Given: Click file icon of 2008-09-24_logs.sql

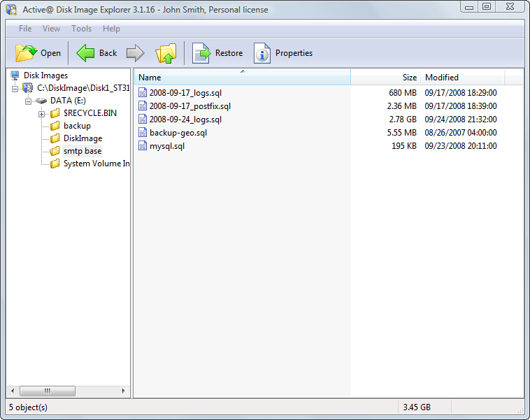Looking at the screenshot, I should [x=143, y=120].
